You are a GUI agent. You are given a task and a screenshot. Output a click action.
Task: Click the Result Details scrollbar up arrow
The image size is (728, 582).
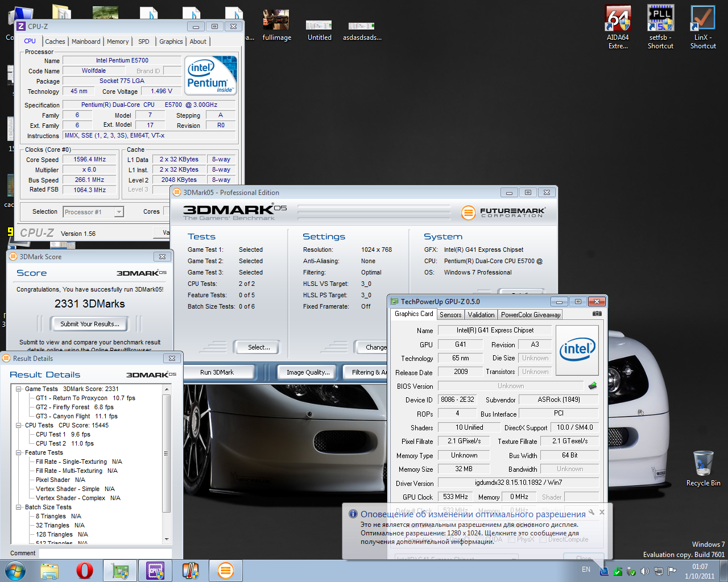pyautogui.click(x=167, y=389)
